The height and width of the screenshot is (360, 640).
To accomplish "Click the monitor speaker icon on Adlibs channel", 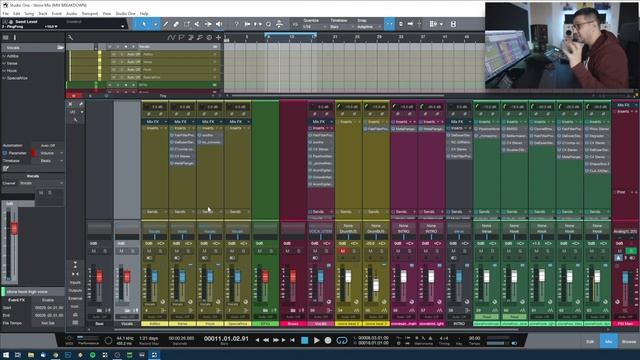I will [149, 258].
